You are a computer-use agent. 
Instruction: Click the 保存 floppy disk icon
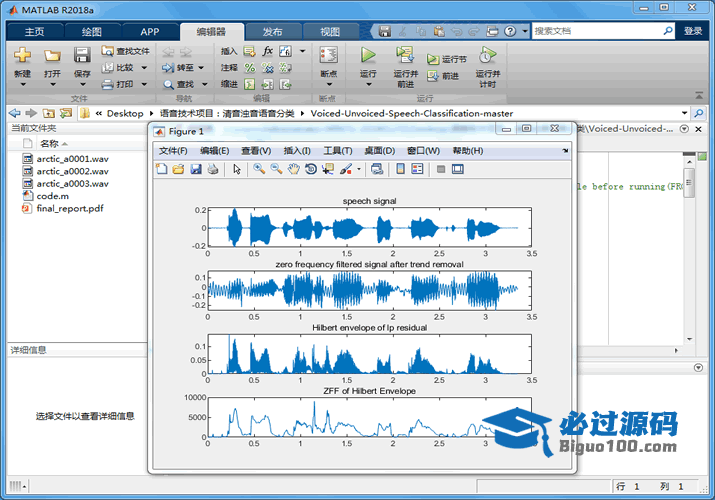point(82,55)
